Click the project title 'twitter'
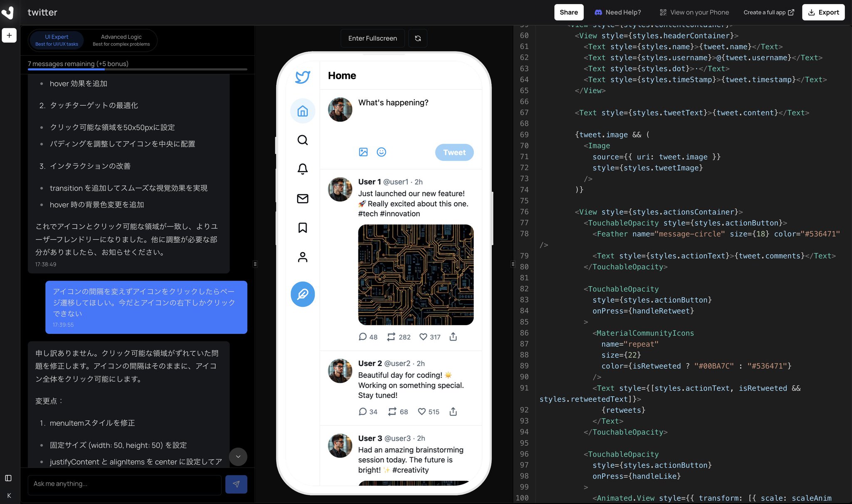The height and width of the screenshot is (504, 852). (42, 12)
